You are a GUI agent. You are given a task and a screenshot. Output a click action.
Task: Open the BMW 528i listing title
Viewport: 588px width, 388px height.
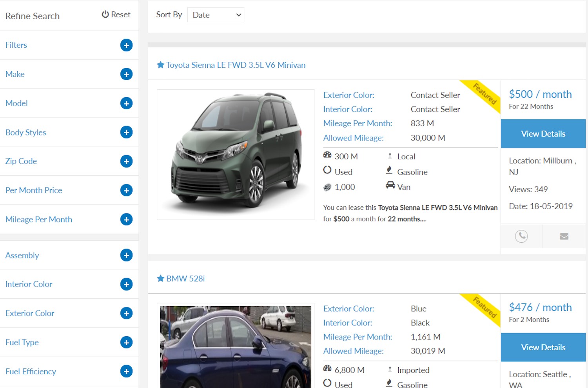click(185, 278)
